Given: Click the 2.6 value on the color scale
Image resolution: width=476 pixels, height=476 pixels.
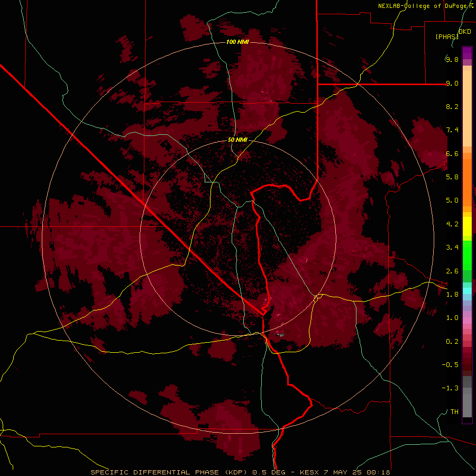Looking at the screenshot, I should [x=452, y=271].
